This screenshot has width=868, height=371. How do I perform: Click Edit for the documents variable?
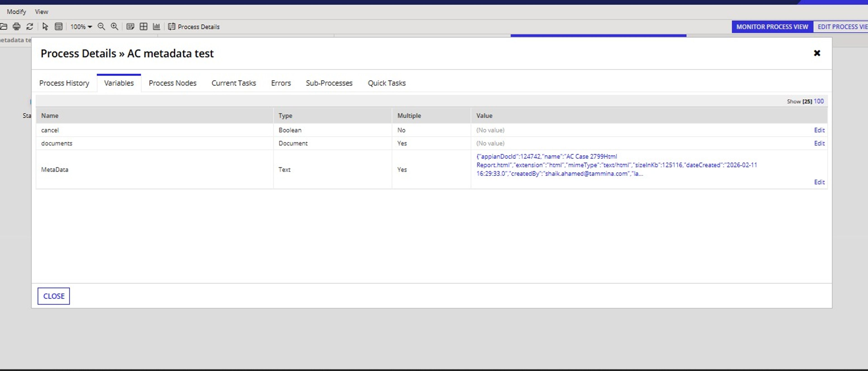tap(819, 143)
